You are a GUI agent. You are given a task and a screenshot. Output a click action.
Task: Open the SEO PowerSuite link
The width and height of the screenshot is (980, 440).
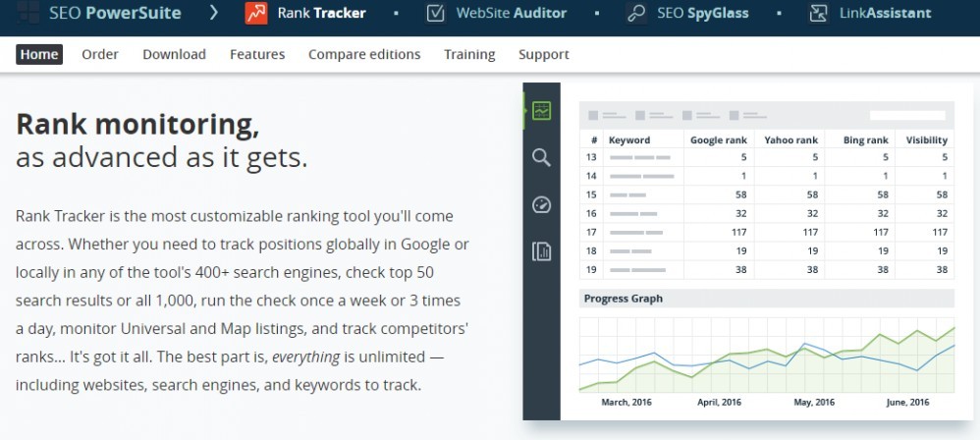pos(115,13)
